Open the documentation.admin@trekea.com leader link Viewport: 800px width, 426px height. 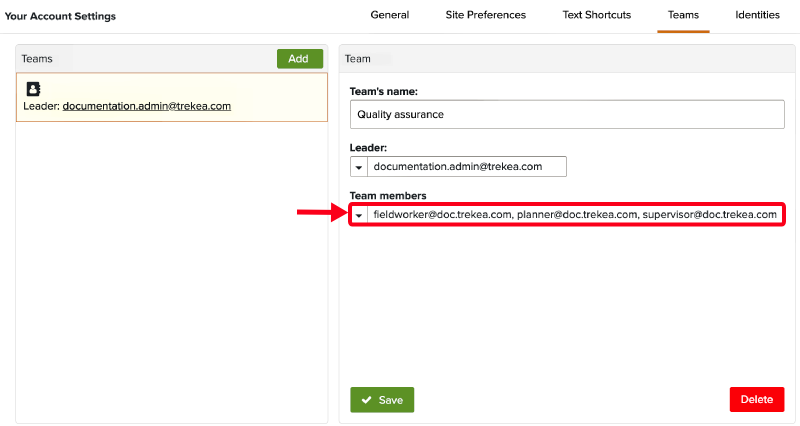[x=146, y=106]
